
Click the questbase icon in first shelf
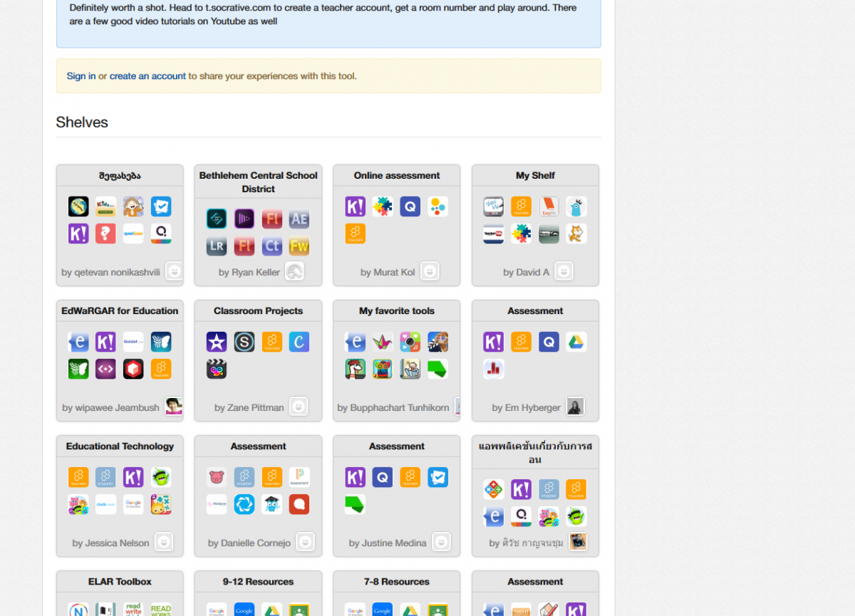(x=133, y=234)
